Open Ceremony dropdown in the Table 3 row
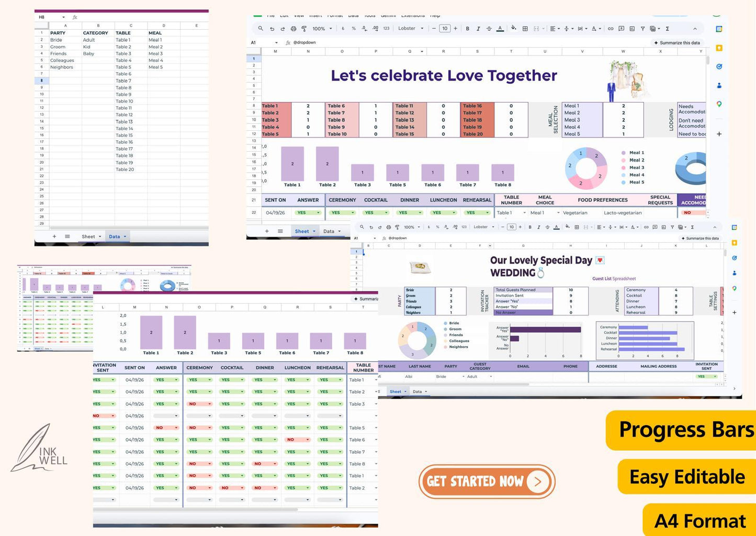 pos(199,404)
